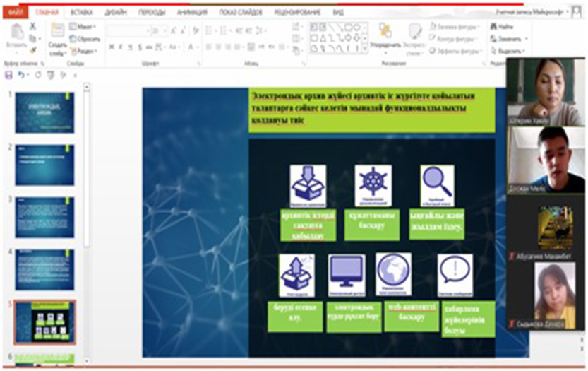Screen dimensions: 588x371
Task: Toggle italic (К) text formatting
Action: pos(122,47)
